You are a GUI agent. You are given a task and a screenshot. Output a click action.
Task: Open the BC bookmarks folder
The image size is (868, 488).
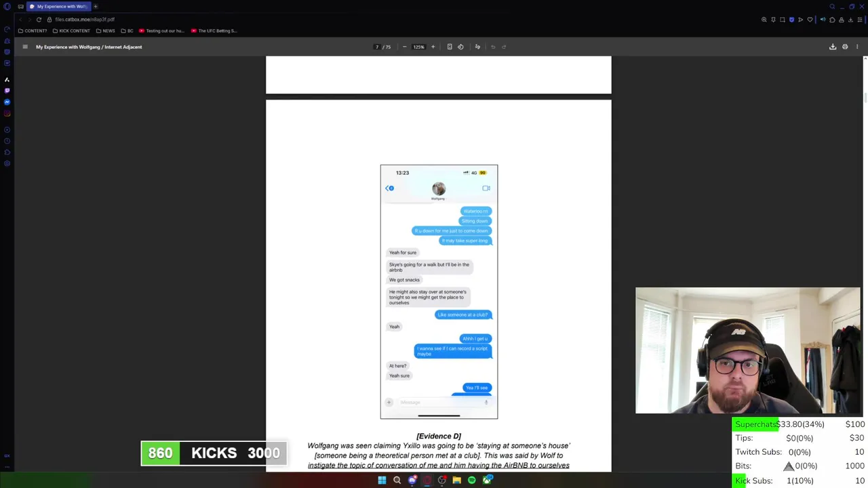click(127, 30)
